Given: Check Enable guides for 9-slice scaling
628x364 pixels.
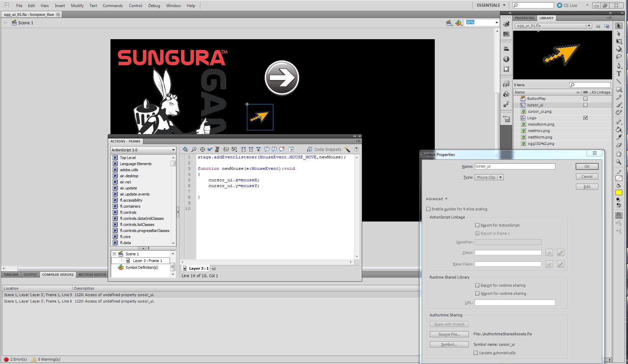Looking at the screenshot, I should [428, 209].
